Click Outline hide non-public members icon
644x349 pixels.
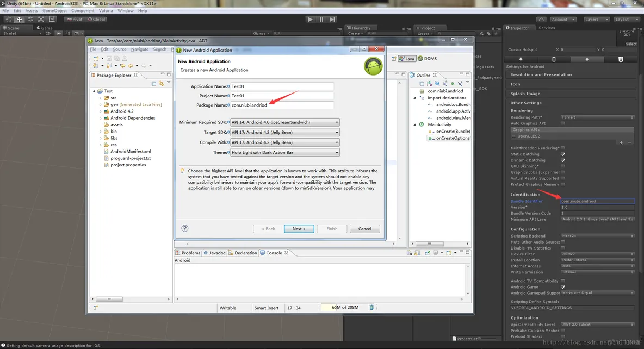coord(453,83)
